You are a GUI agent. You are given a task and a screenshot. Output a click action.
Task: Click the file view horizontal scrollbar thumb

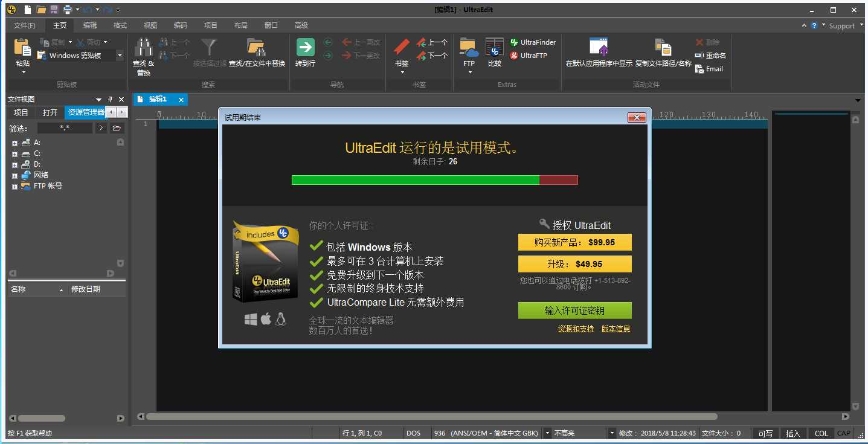click(x=42, y=418)
